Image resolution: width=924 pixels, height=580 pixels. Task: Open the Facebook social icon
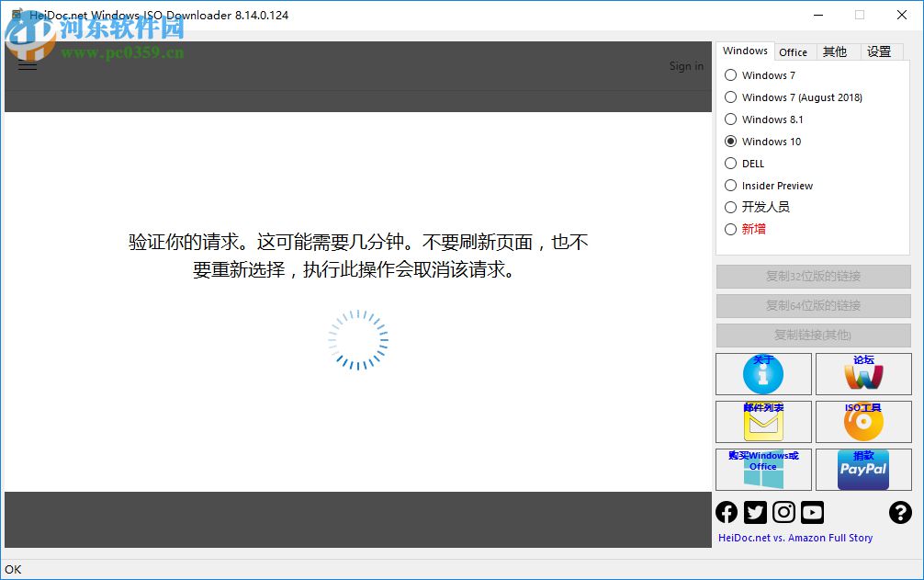click(x=726, y=512)
